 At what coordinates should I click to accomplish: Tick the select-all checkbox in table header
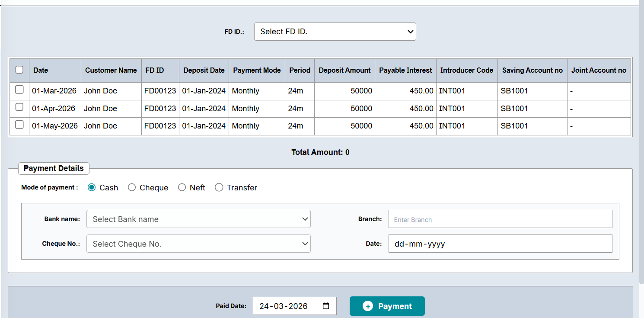19,70
